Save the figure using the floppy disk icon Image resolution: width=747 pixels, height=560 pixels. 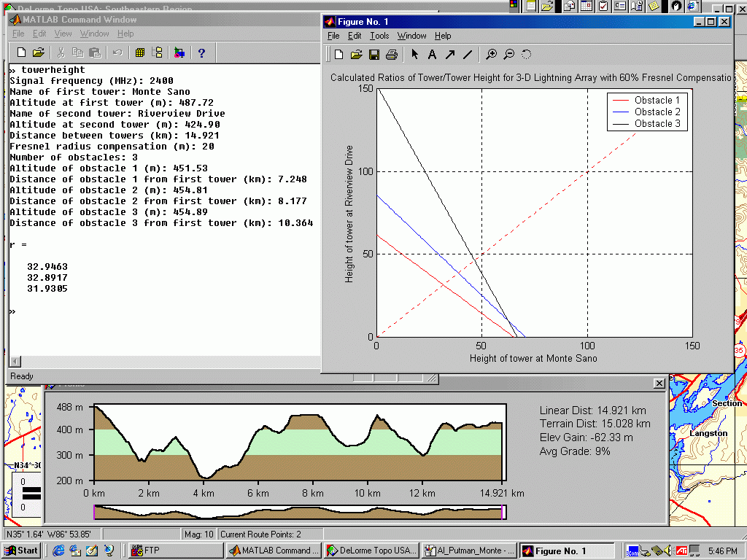[x=374, y=54]
